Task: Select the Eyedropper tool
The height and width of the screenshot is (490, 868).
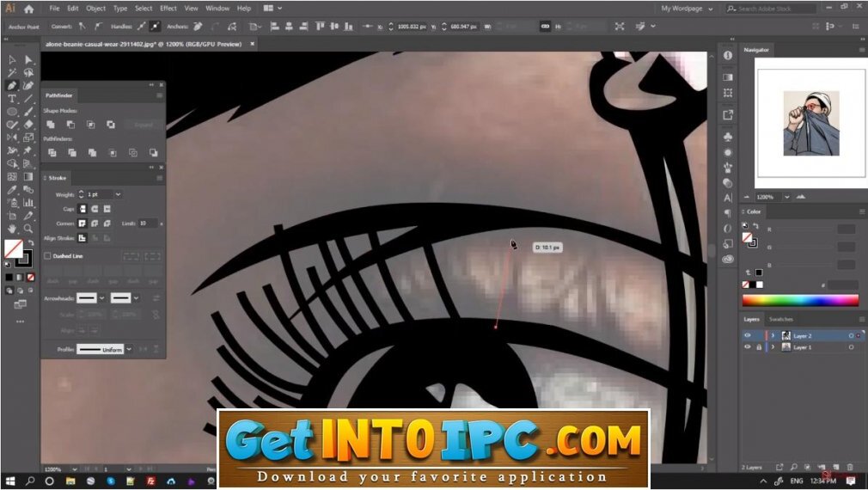Action: coord(12,190)
